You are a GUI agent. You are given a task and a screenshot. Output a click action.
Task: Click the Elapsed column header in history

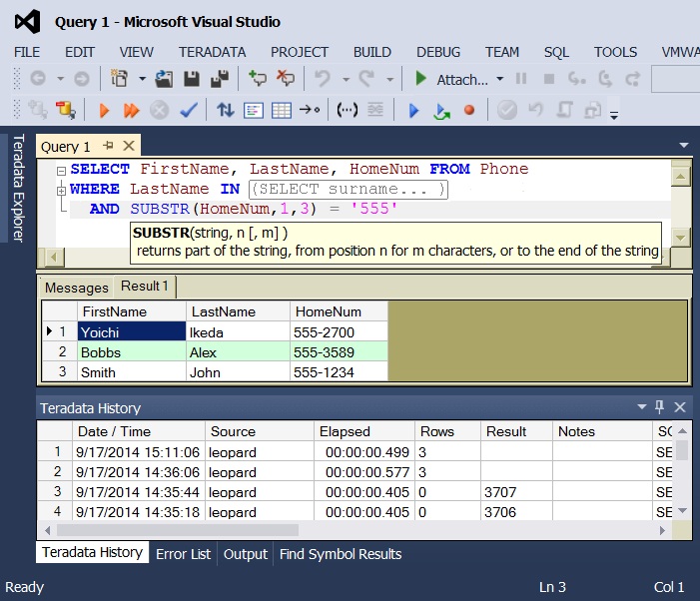pyautogui.click(x=364, y=431)
